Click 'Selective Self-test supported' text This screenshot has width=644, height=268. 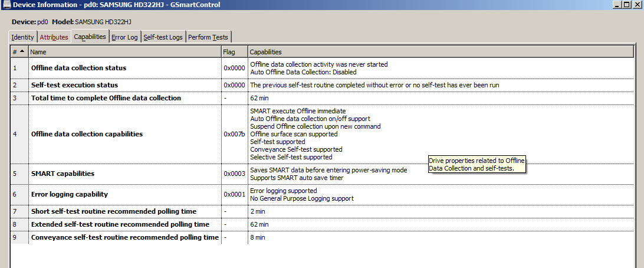291,157
